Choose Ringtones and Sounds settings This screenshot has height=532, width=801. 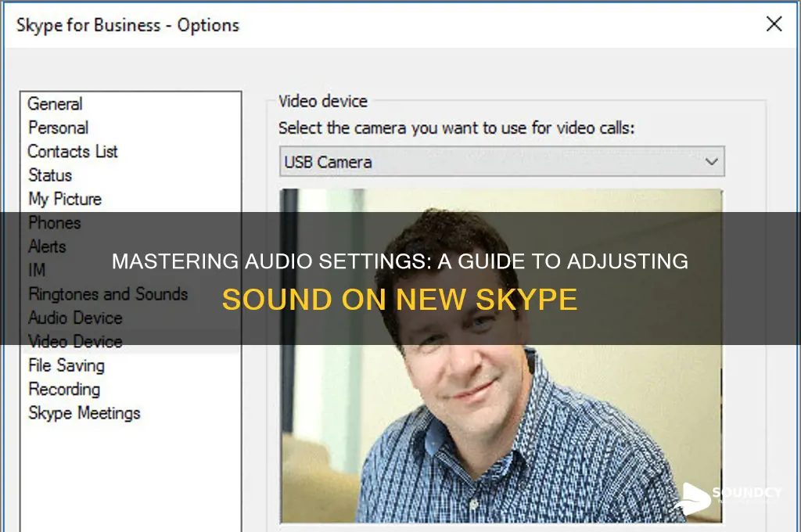tap(108, 294)
